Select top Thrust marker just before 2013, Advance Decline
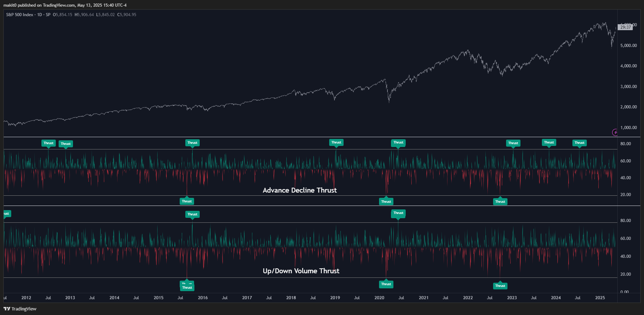 coord(66,144)
